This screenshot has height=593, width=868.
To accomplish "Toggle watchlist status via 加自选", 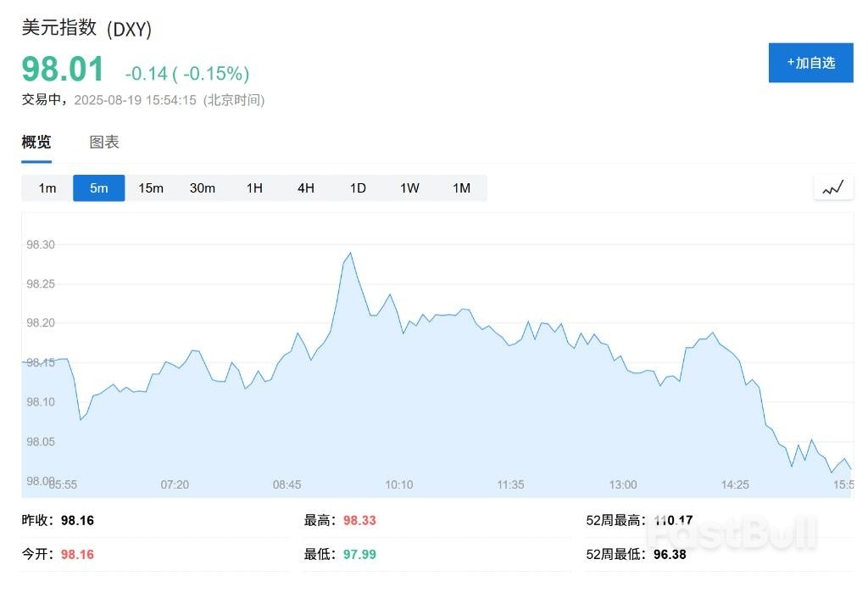I will coord(810,62).
